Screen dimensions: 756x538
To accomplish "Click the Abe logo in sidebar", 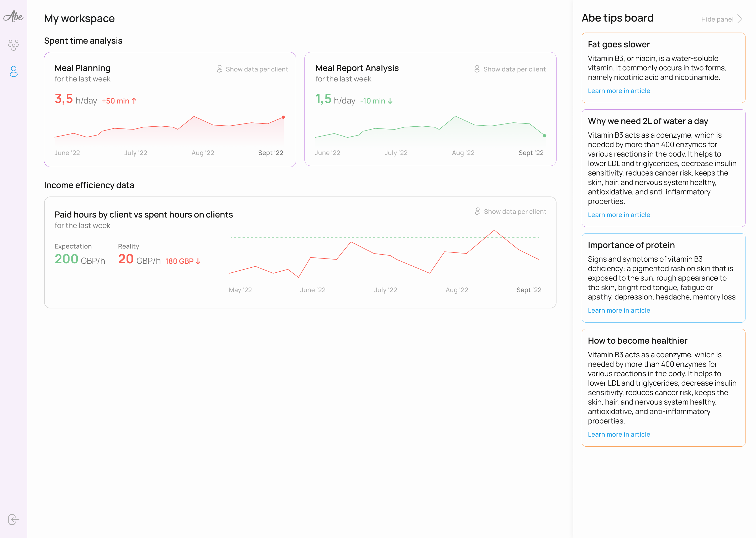I will click(x=13, y=16).
